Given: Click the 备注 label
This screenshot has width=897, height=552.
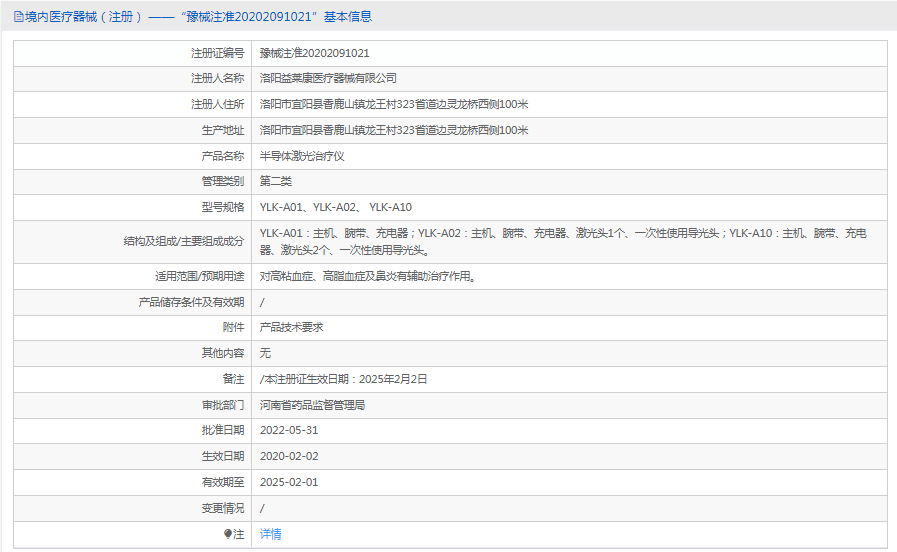Looking at the screenshot, I should tap(233, 379).
